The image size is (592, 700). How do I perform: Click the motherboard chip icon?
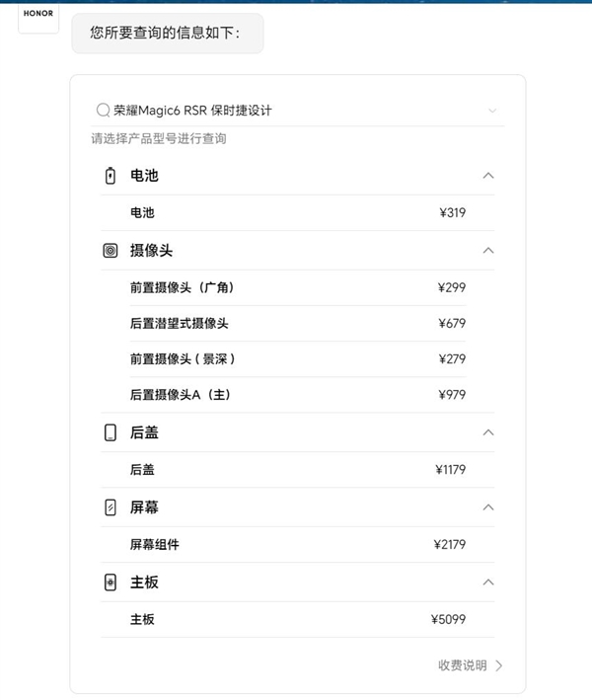point(111,583)
